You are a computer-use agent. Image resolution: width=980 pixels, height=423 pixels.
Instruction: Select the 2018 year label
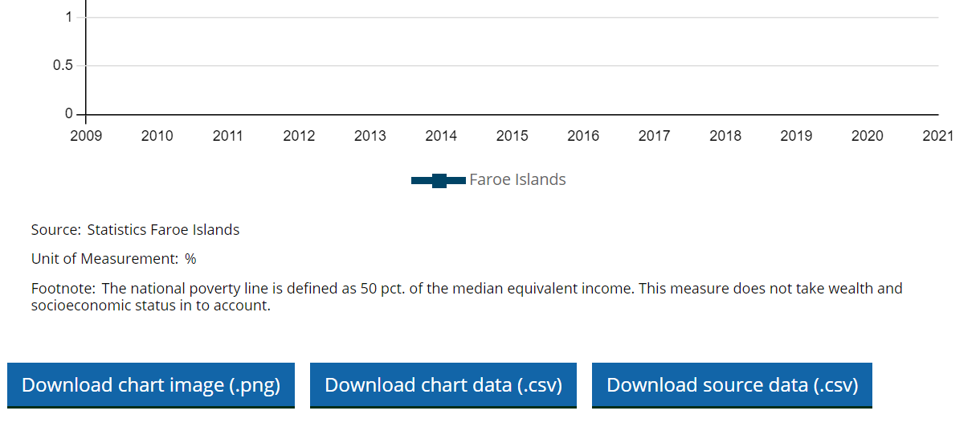[725, 136]
